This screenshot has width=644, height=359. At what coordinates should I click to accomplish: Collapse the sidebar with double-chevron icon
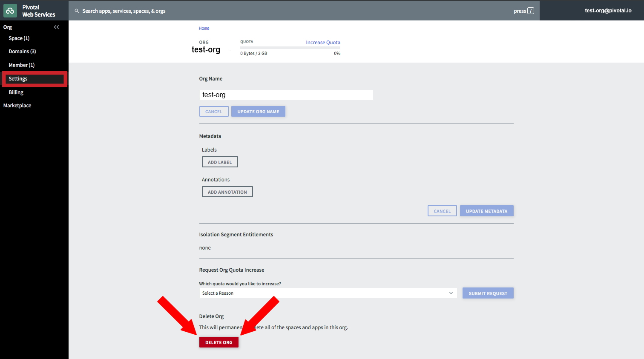[x=56, y=27]
